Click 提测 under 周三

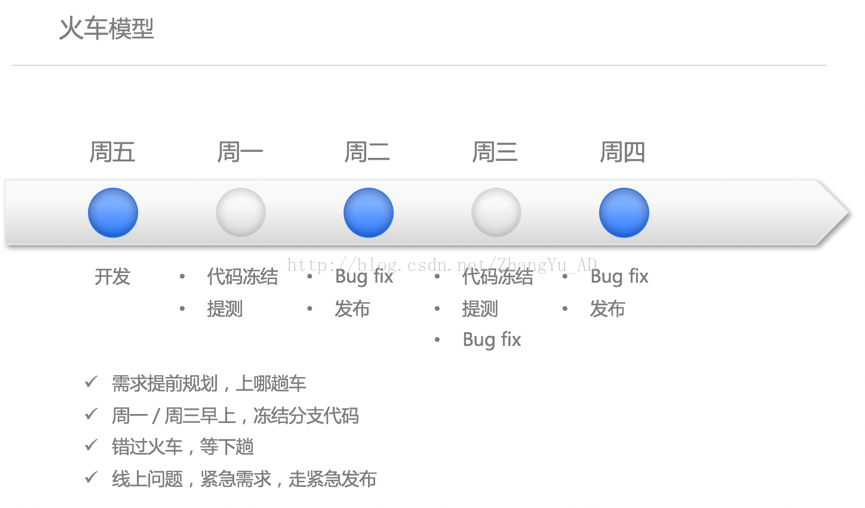[x=480, y=308]
